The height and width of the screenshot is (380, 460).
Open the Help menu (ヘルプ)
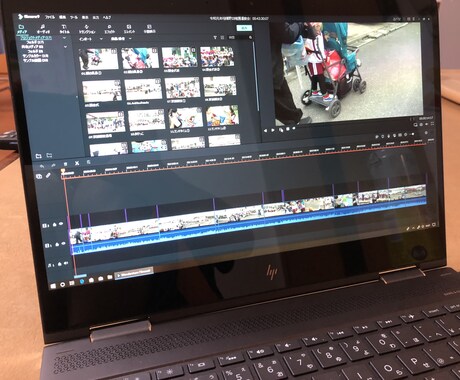tap(107, 17)
